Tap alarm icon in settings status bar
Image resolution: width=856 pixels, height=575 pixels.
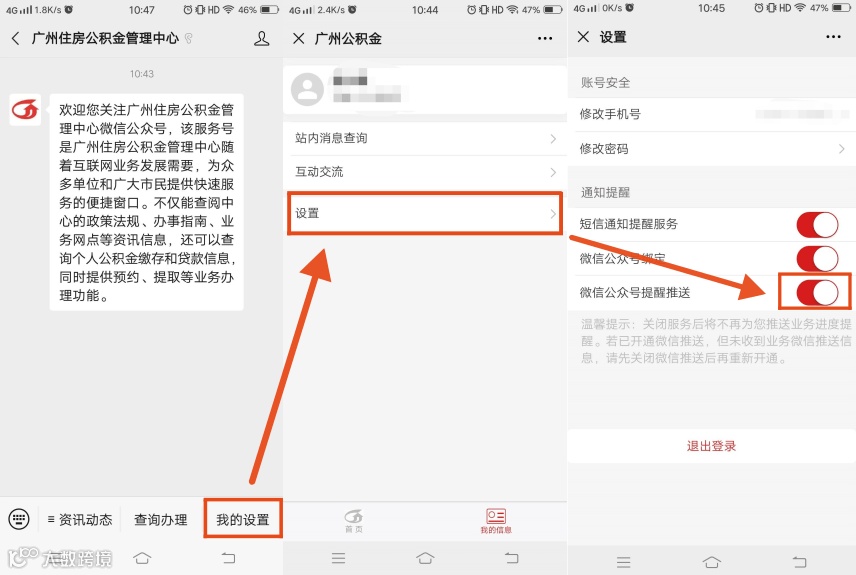coord(758,8)
